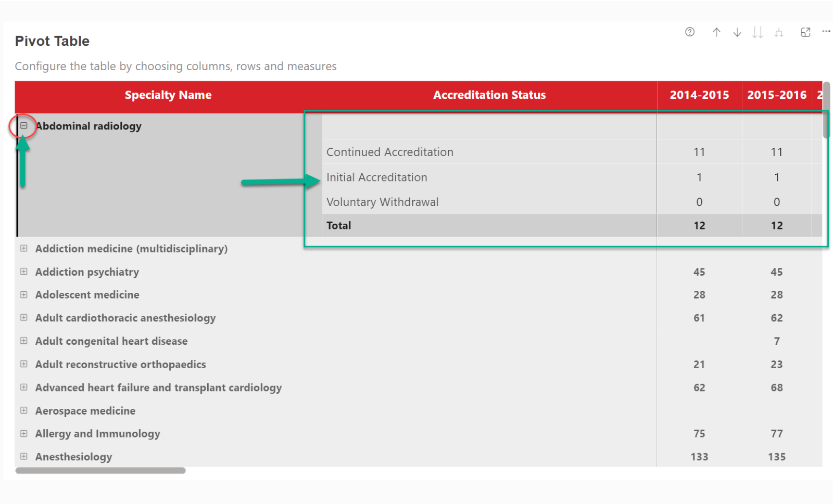Image resolution: width=833 pixels, height=504 pixels.
Task: Click Adult reconstructive orthopaedics 2014-2015 value 21
Action: [699, 365]
